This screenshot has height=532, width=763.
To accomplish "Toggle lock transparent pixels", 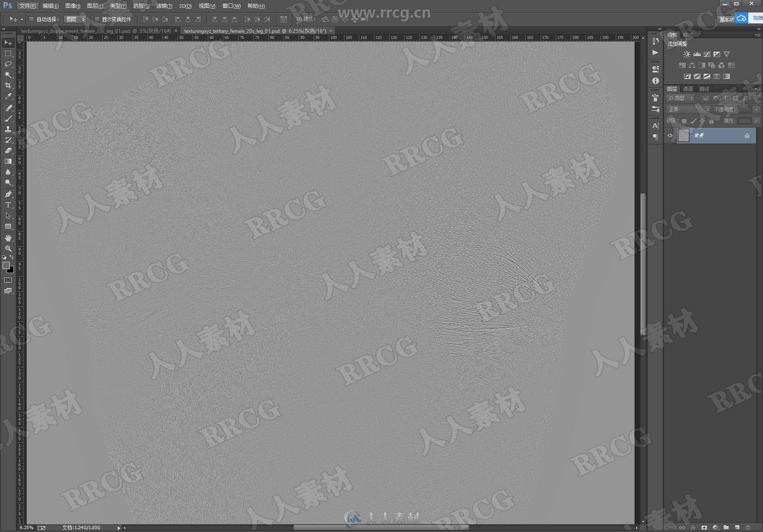I will 684,121.
